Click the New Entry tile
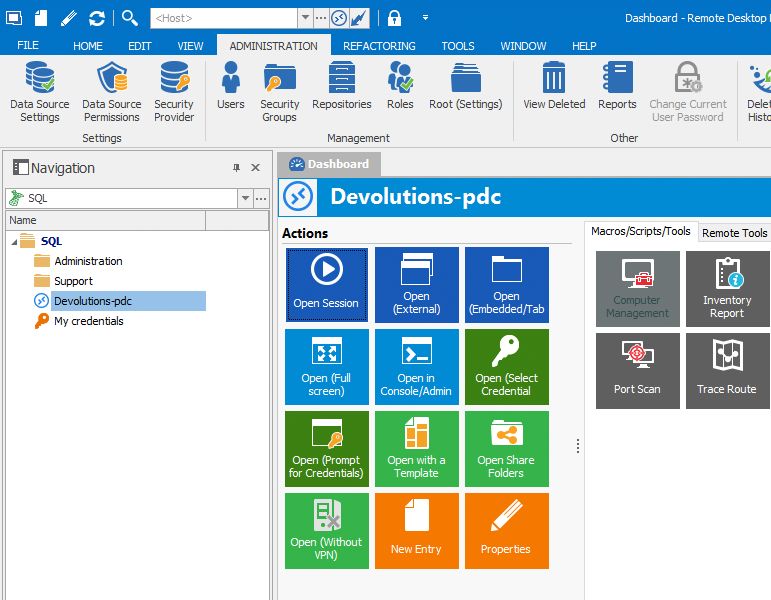 pyautogui.click(x=416, y=531)
